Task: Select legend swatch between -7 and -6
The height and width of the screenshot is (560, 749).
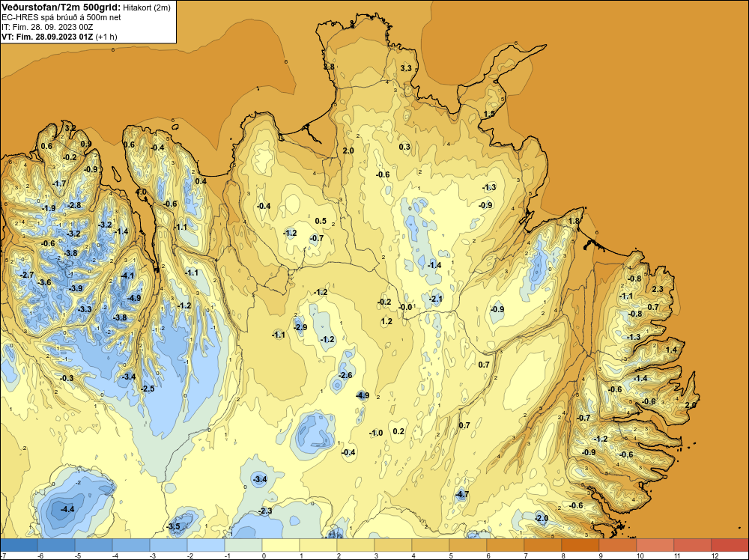Action: [x=19, y=545]
